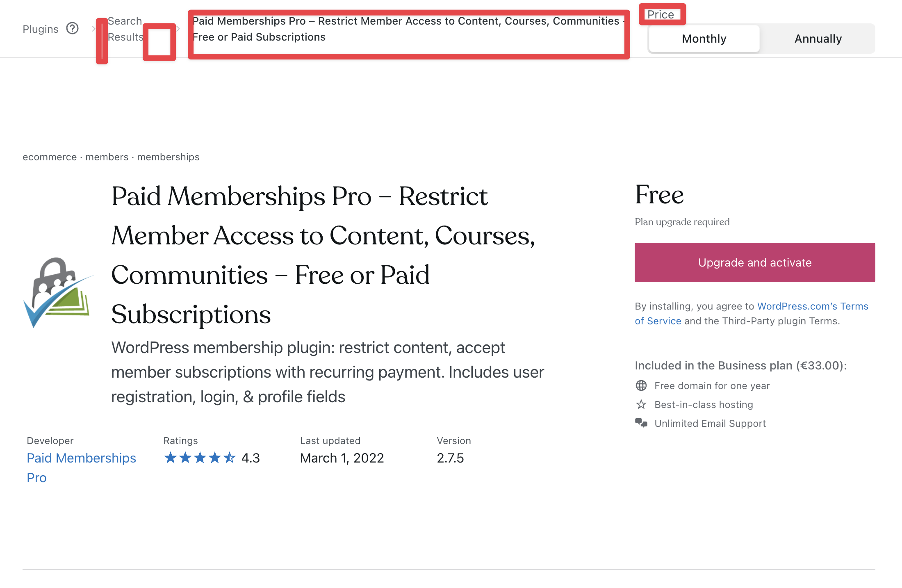Click the 4.3 rating value
902x588 pixels.
click(x=251, y=458)
